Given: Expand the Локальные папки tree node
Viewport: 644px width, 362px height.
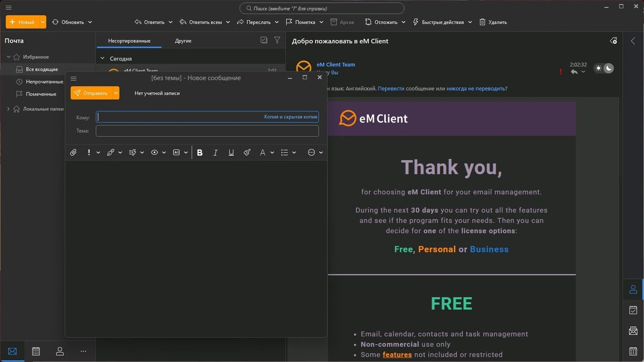Looking at the screenshot, I should tap(9, 109).
